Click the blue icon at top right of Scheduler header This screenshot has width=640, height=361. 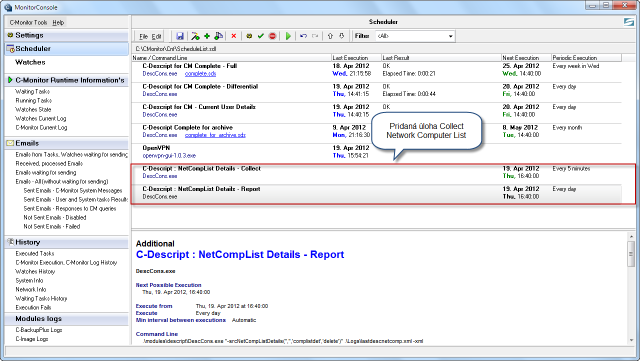[629, 22]
